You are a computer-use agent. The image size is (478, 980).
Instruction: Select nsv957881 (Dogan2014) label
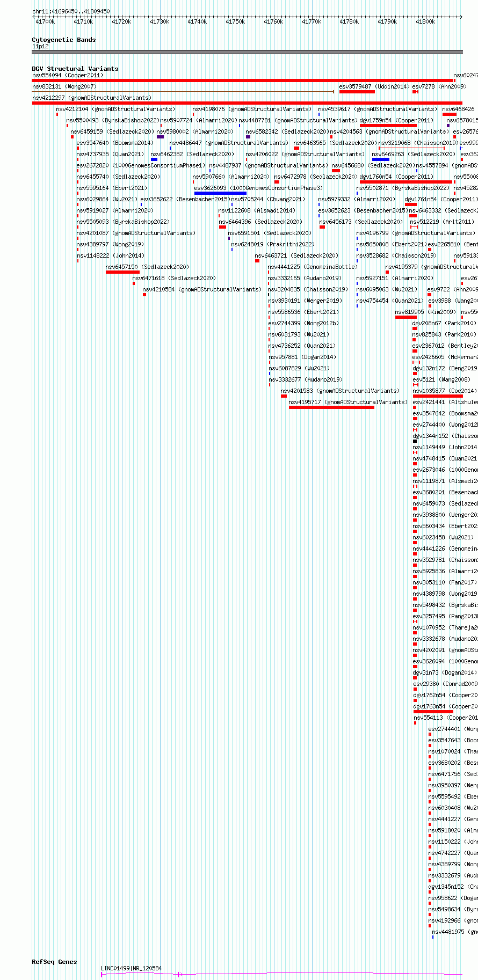pyautogui.click(x=302, y=357)
